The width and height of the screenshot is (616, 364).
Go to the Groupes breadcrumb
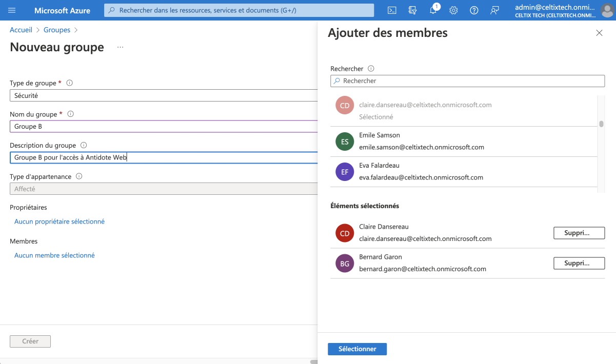(57, 30)
